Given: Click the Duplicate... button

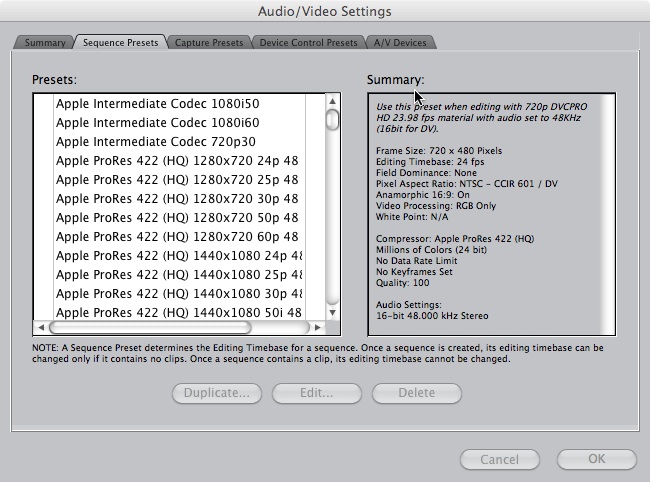Looking at the screenshot, I should point(217,393).
